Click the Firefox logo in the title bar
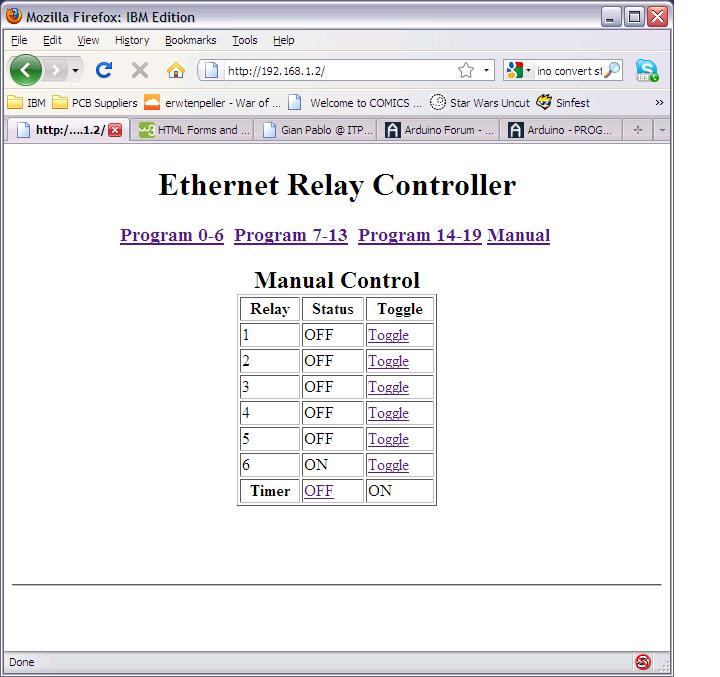The height and width of the screenshot is (677, 720). pos(14,16)
